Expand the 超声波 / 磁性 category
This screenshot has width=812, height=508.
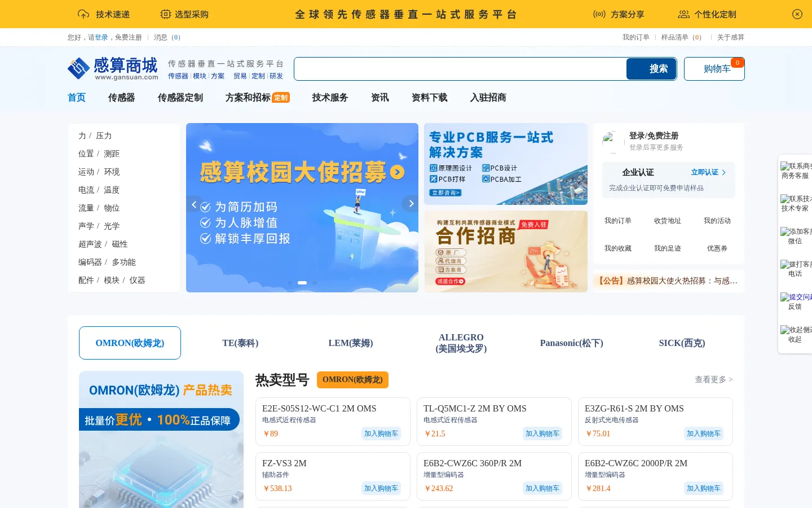[x=103, y=244]
